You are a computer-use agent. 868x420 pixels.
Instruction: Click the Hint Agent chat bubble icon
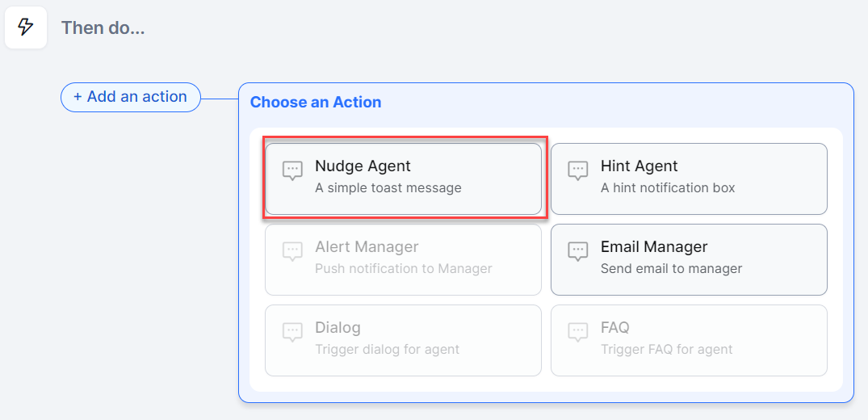click(577, 170)
